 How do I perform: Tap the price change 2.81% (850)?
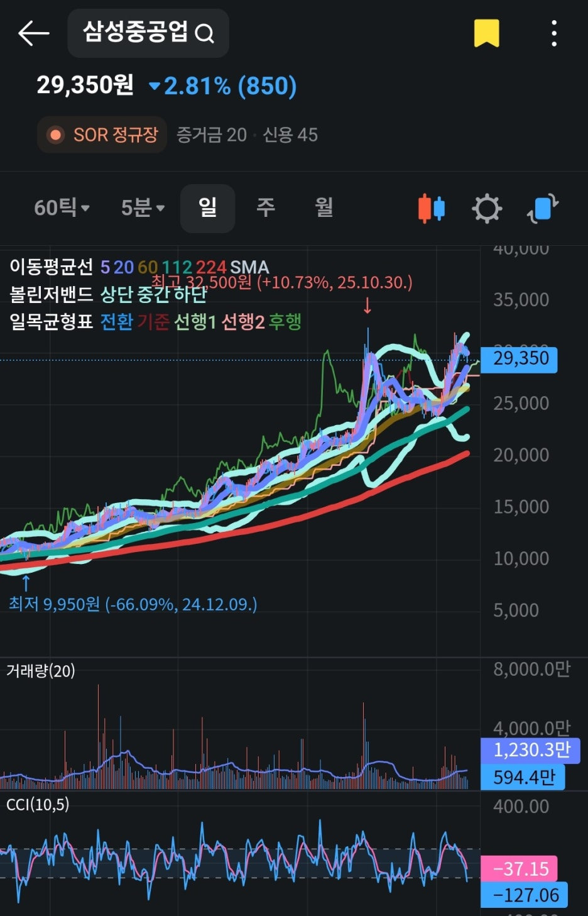coord(223,86)
